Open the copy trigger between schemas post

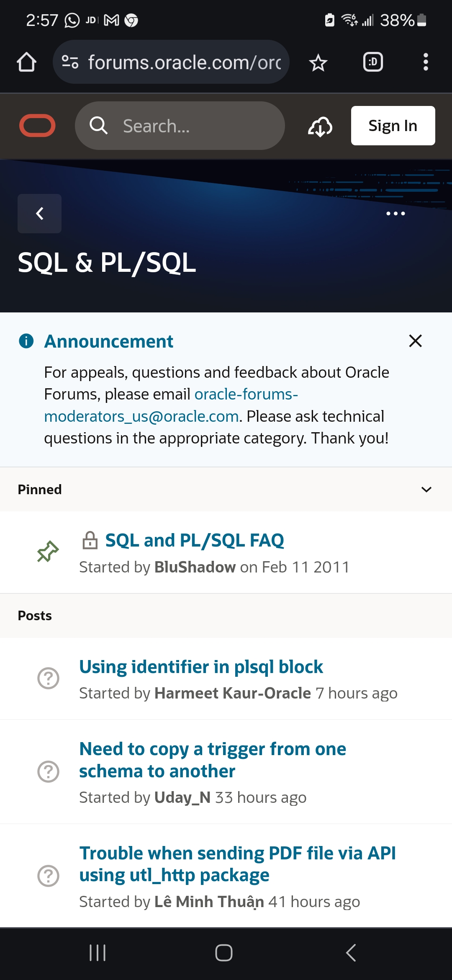pos(212,760)
